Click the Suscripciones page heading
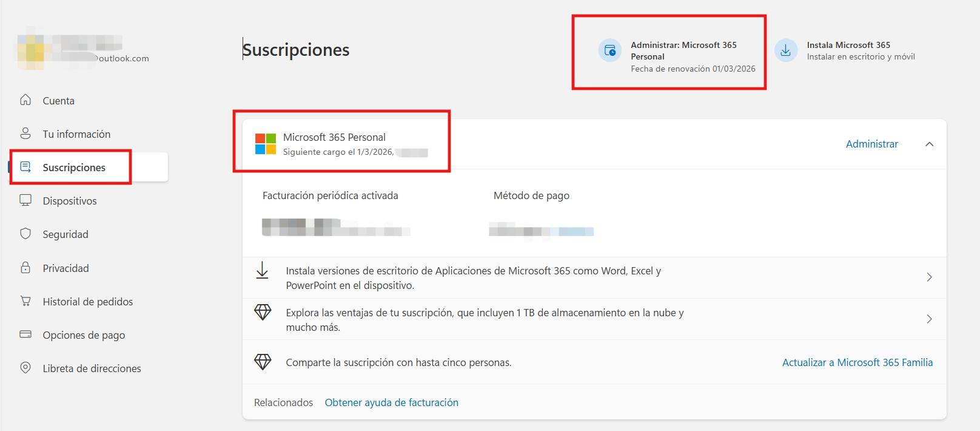This screenshot has width=980, height=431. pyautogui.click(x=296, y=50)
